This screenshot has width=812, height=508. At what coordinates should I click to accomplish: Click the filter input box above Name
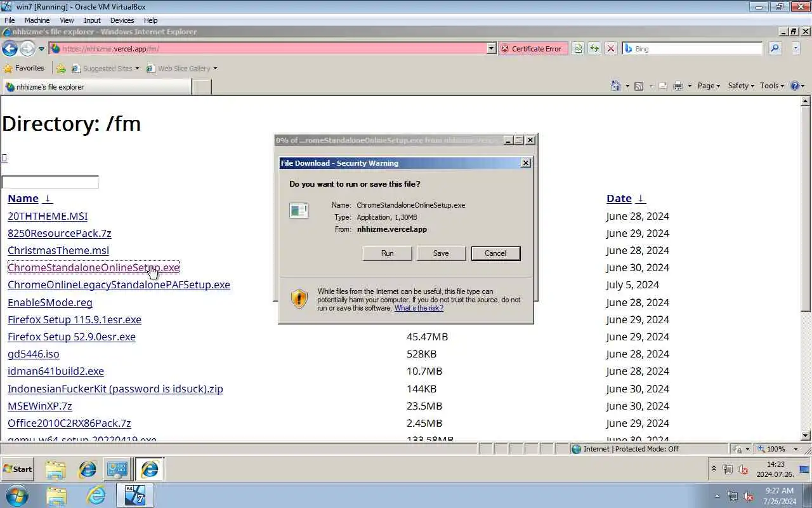50,182
